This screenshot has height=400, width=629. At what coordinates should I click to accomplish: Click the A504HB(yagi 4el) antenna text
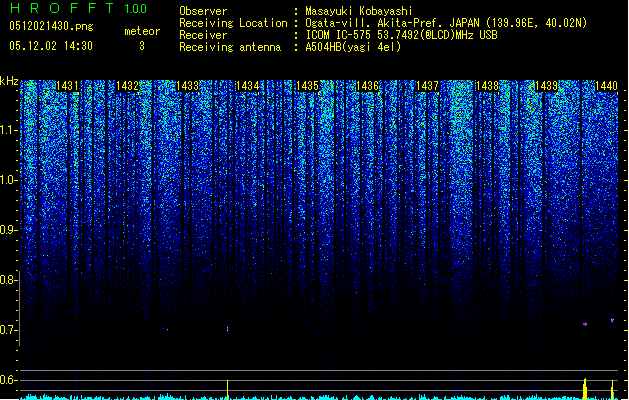click(x=353, y=47)
